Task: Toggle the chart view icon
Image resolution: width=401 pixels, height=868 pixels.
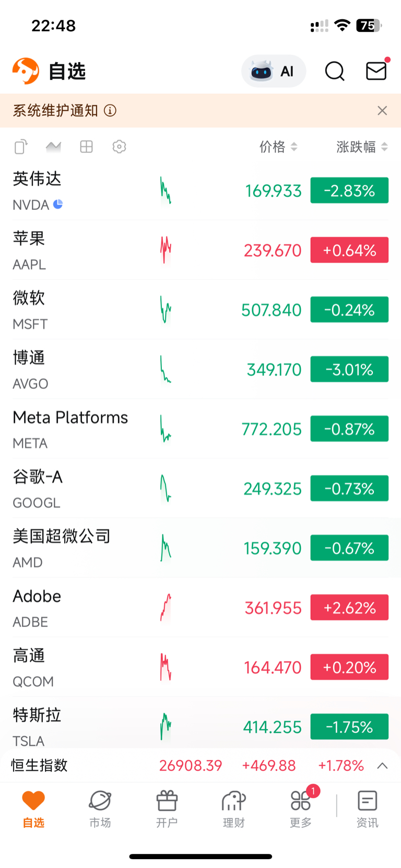Action: click(x=53, y=147)
